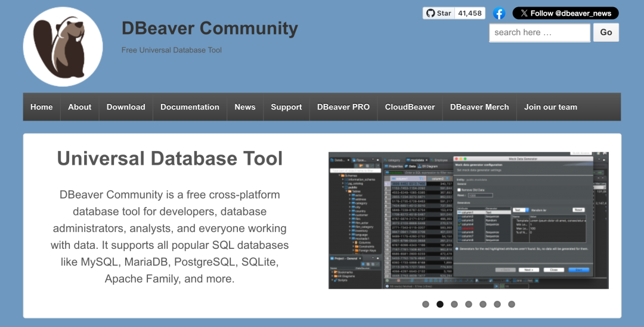The height and width of the screenshot is (327, 644).
Task: Open the Home menu item
Action: 42,107
